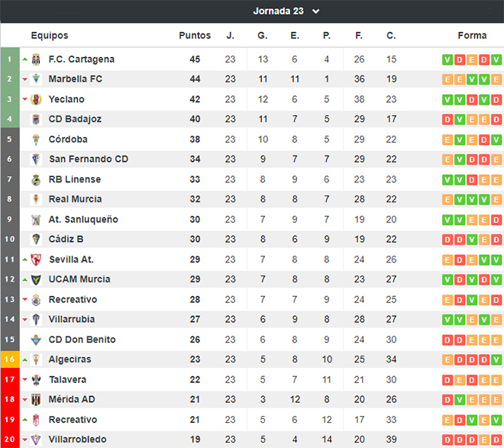Open the Jornada 23 dropdown

pos(286,11)
